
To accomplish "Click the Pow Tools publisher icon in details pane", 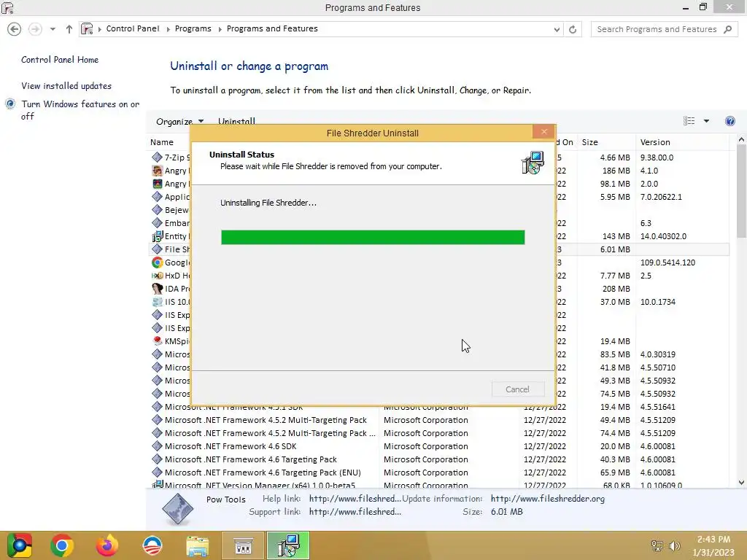I will pyautogui.click(x=177, y=508).
